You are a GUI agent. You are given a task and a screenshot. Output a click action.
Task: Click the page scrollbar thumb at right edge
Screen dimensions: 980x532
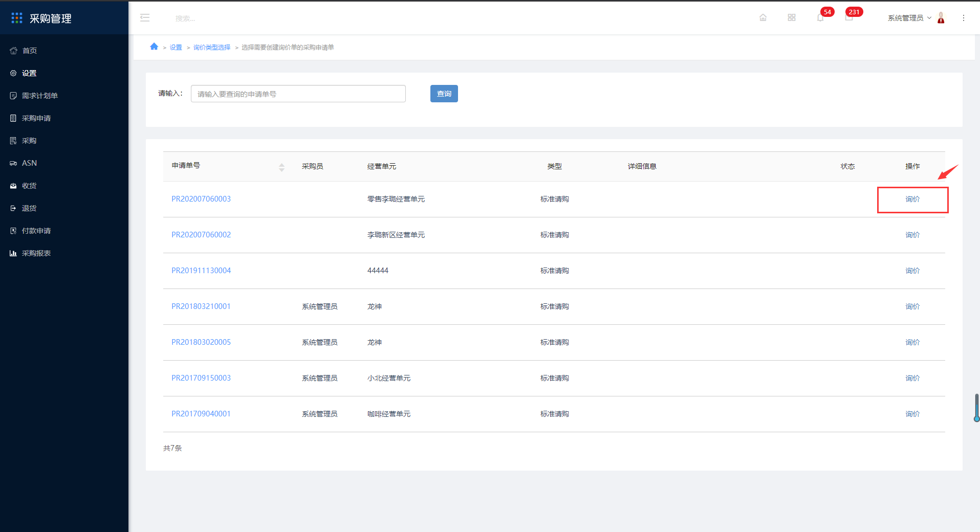[x=977, y=407]
